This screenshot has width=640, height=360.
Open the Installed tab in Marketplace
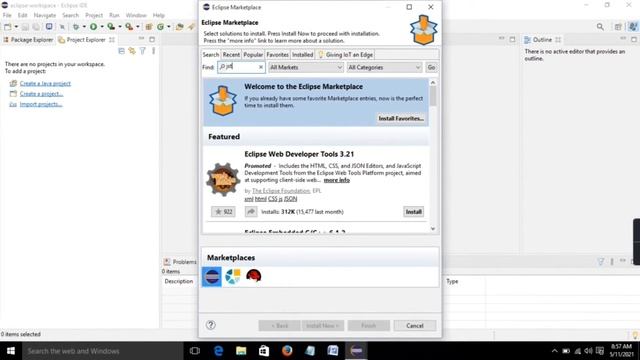tap(302, 55)
